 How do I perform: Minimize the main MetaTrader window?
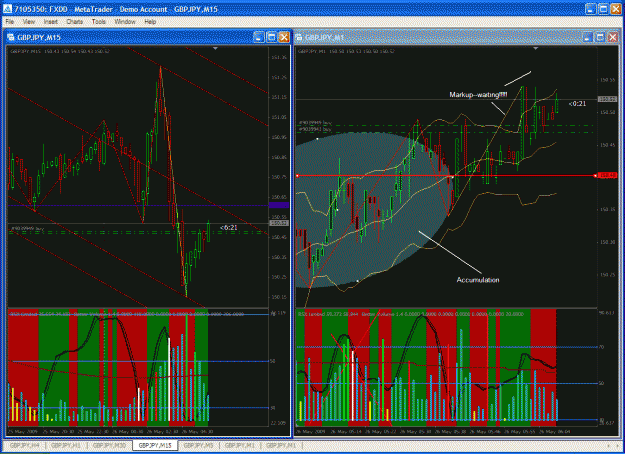coord(591,9)
